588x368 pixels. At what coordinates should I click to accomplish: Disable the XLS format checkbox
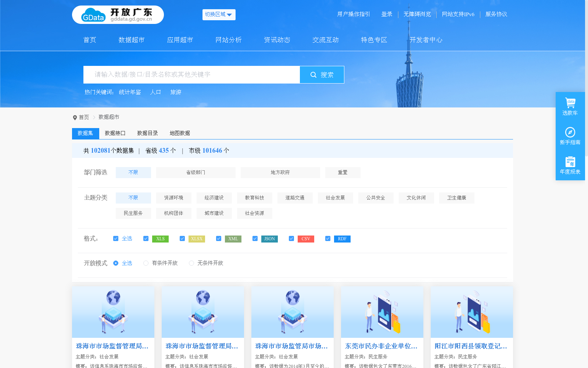coord(146,238)
